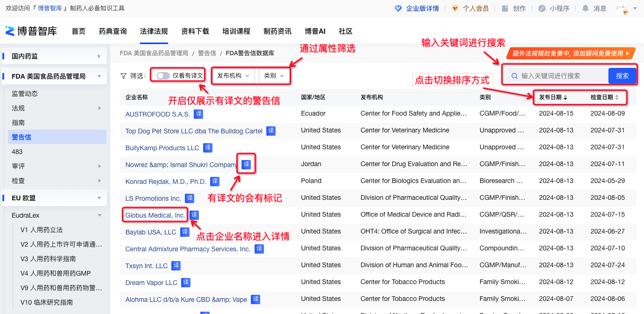This screenshot has height=314, width=644.
Task: Click the filter funnel icon beside 筛选
Action: pyautogui.click(x=124, y=76)
